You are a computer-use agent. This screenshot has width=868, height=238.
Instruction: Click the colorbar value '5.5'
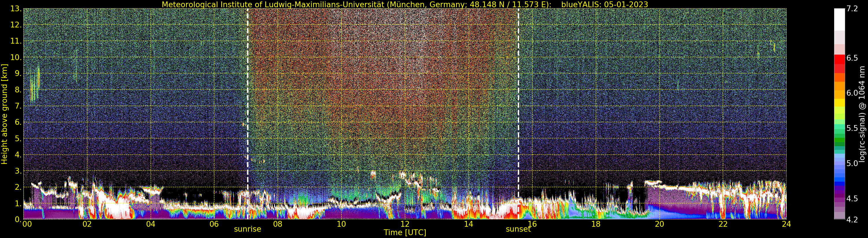(x=852, y=128)
